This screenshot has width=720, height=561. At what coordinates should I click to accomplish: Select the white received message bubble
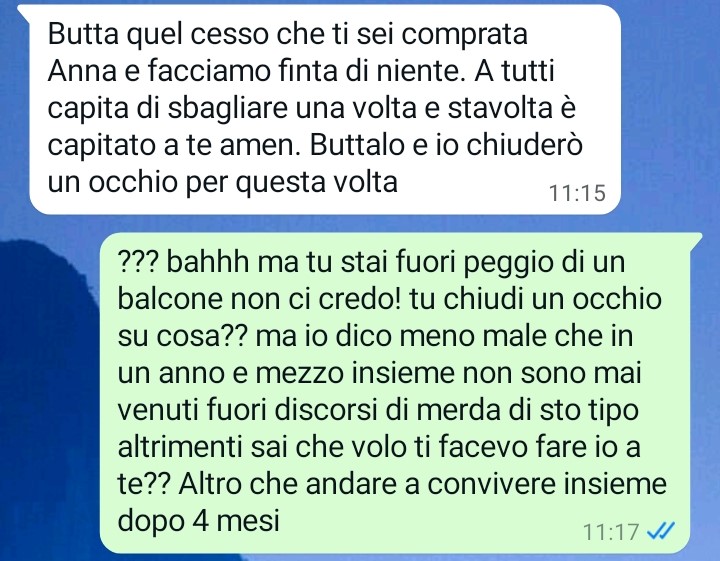point(325,109)
